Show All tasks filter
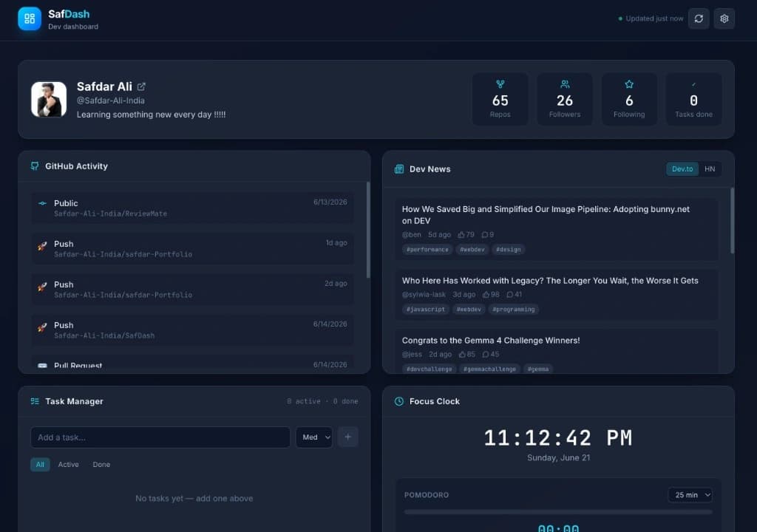757x532 pixels. [x=40, y=465]
